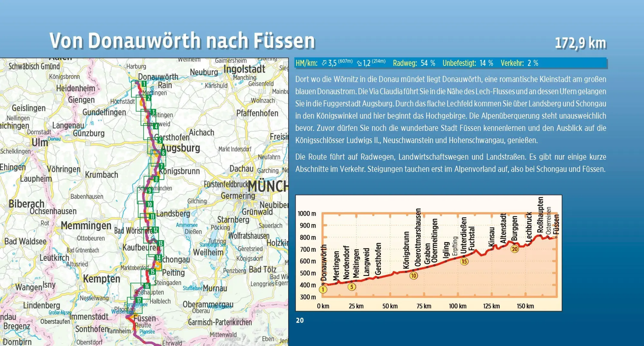Click the '1000 m' elevation axis label
Image resolution: width=644 pixels, height=346 pixels.
pos(307,214)
